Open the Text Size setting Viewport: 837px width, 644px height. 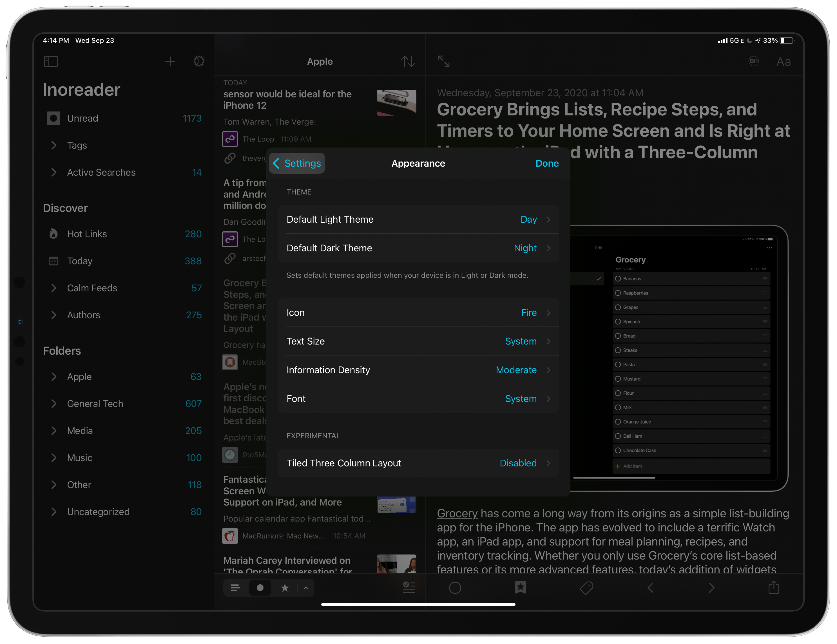(418, 341)
